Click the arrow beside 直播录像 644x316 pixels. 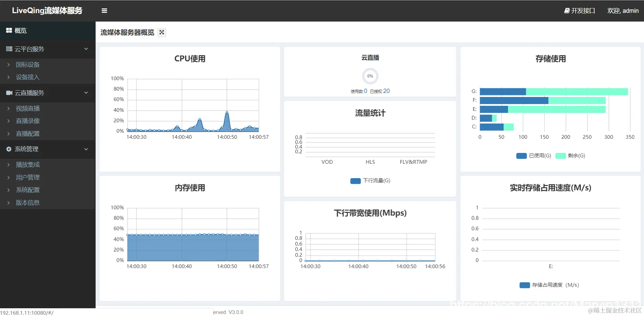point(8,121)
